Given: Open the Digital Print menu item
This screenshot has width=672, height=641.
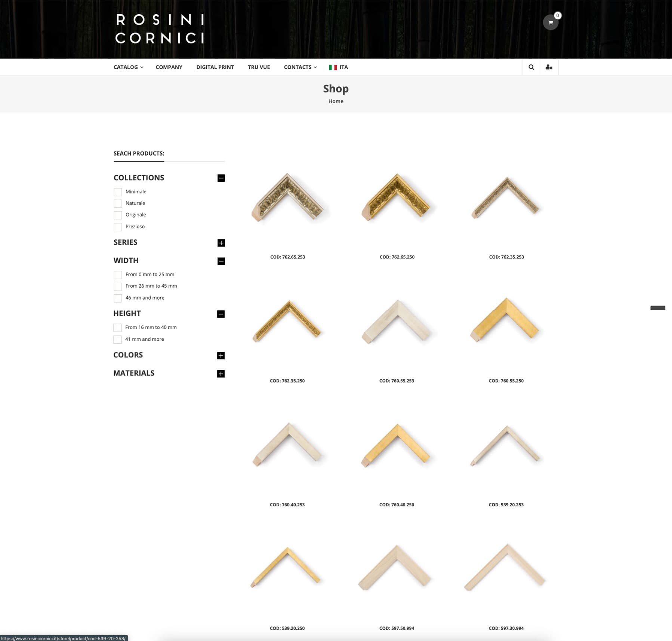Looking at the screenshot, I should click(215, 67).
